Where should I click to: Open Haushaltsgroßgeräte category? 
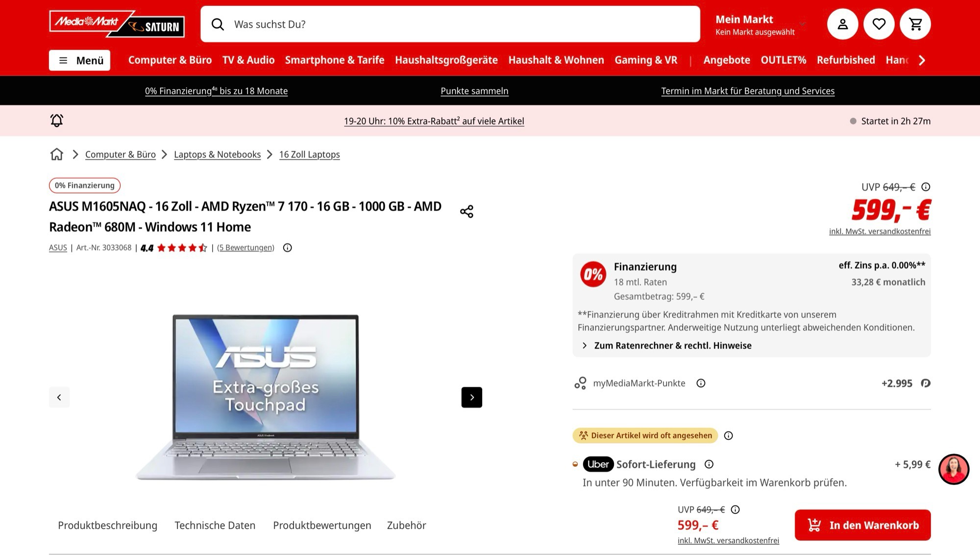coord(446,60)
